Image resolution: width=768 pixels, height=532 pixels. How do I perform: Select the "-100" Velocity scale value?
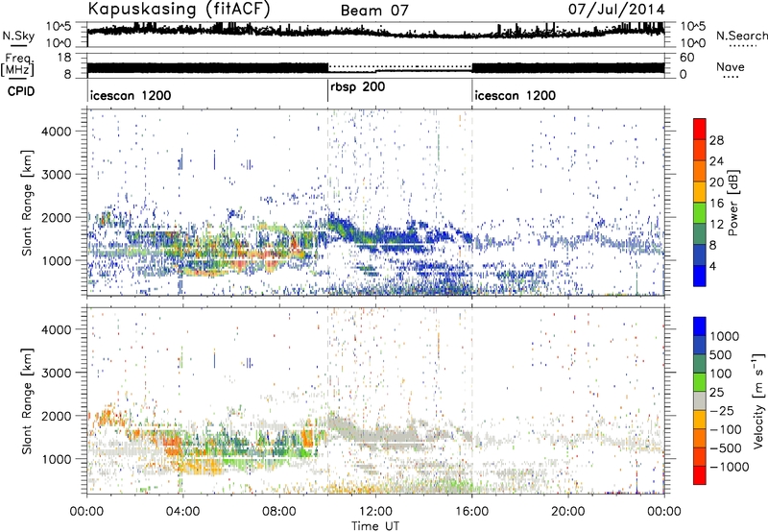[x=725, y=429]
